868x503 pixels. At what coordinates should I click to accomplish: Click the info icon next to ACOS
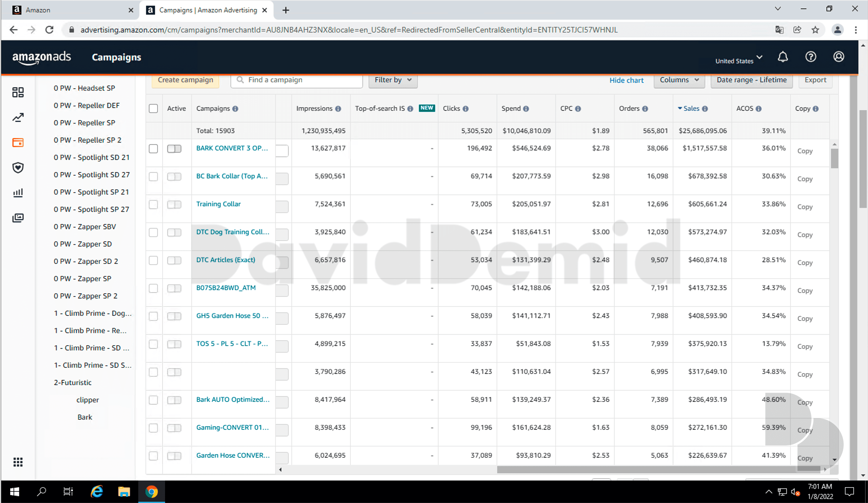758,109
